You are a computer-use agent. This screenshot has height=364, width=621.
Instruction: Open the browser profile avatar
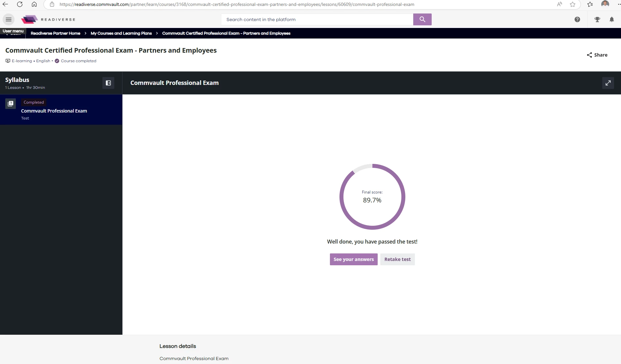tap(605, 4)
